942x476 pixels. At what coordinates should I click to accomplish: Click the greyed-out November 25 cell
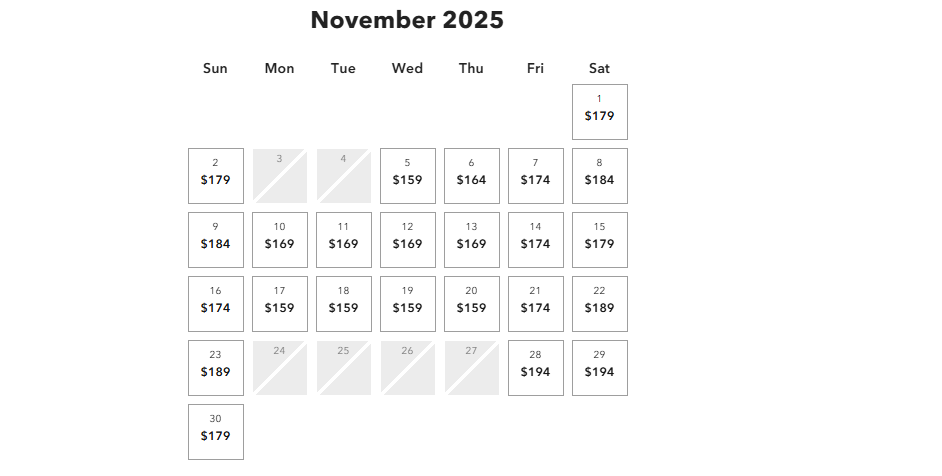(x=344, y=368)
